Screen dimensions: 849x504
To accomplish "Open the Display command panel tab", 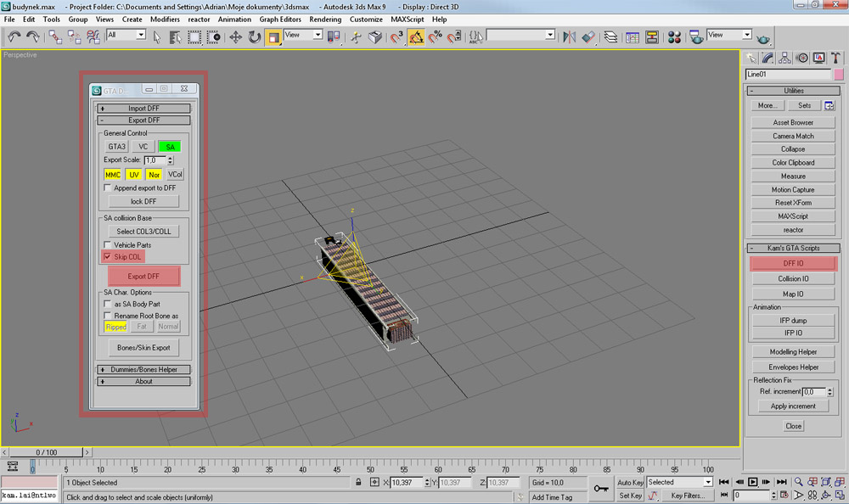I will tap(818, 58).
